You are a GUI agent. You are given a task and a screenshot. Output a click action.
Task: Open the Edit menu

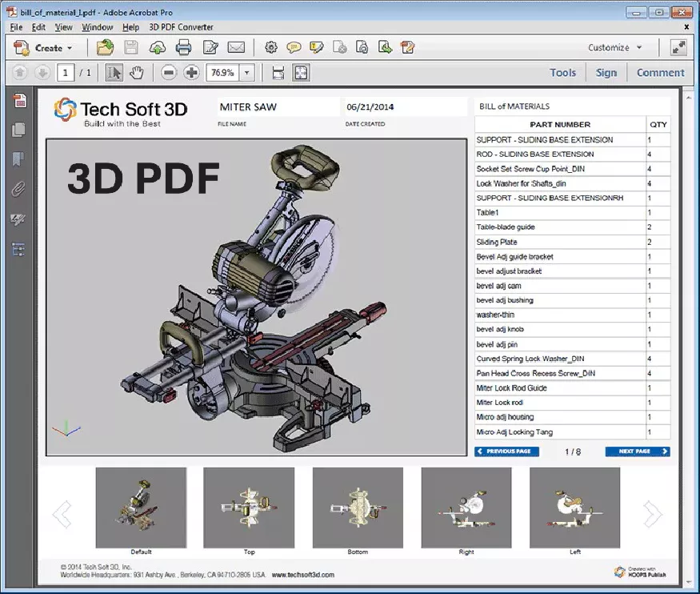[x=38, y=27]
